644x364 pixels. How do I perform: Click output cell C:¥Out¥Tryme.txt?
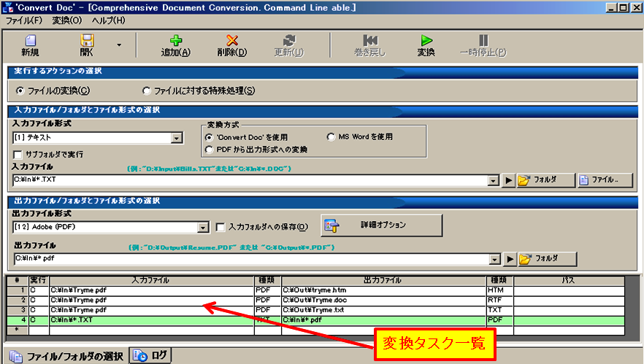[383, 310]
